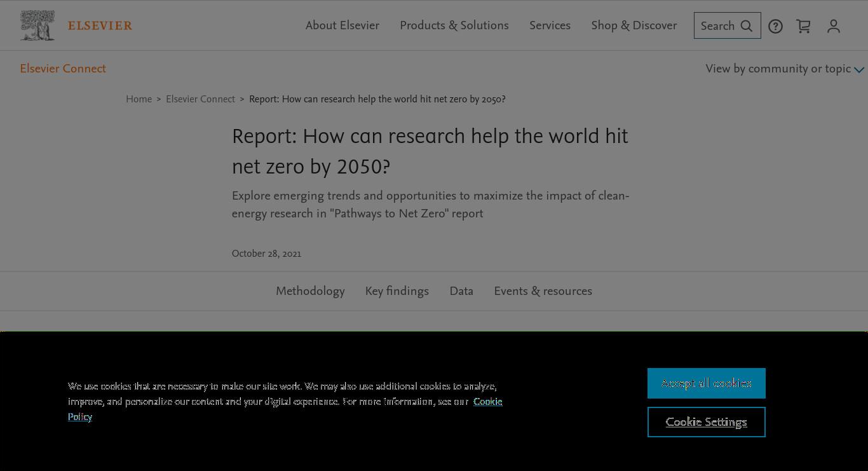This screenshot has width=868, height=471.
Task: Go to Home breadcrumb link
Action: [139, 99]
